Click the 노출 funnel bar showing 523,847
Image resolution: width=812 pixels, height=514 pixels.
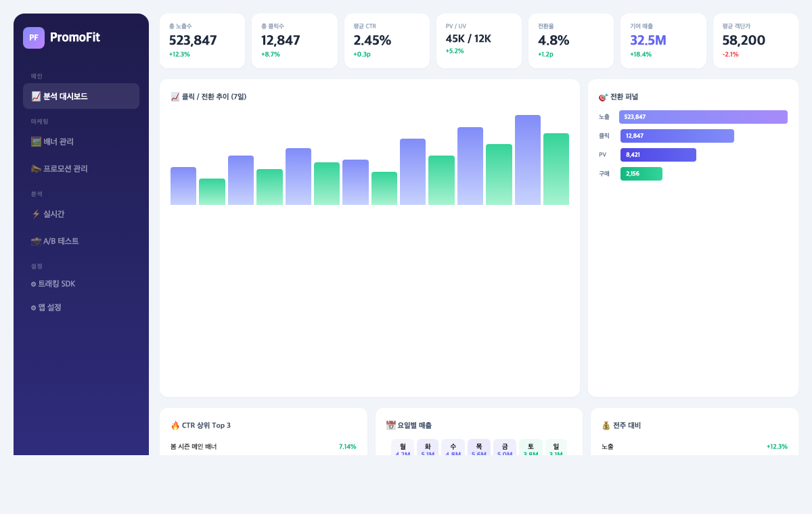pos(703,117)
